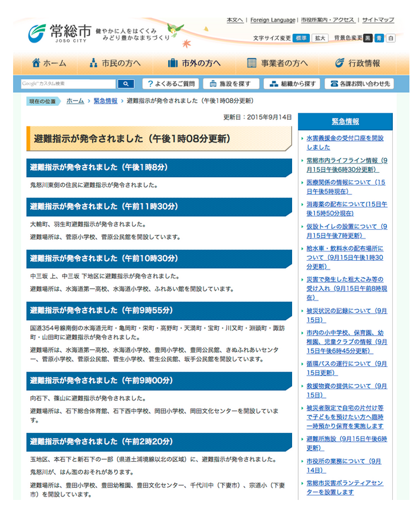Open 仮設トイレの設置について link
This screenshot has width=420, height=510.
[x=347, y=231]
